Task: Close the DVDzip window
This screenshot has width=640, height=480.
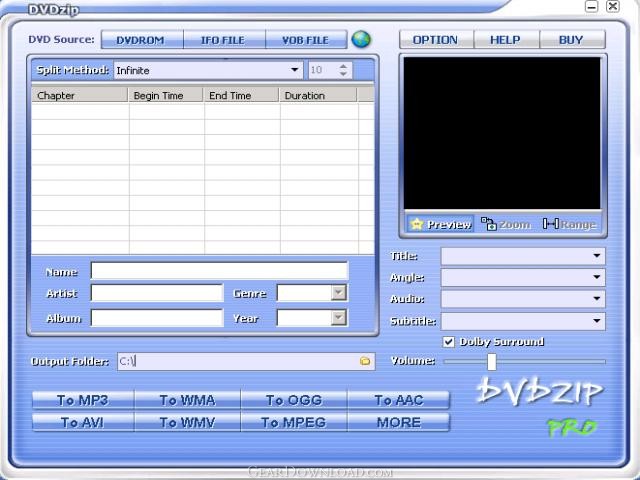Action: click(613, 6)
